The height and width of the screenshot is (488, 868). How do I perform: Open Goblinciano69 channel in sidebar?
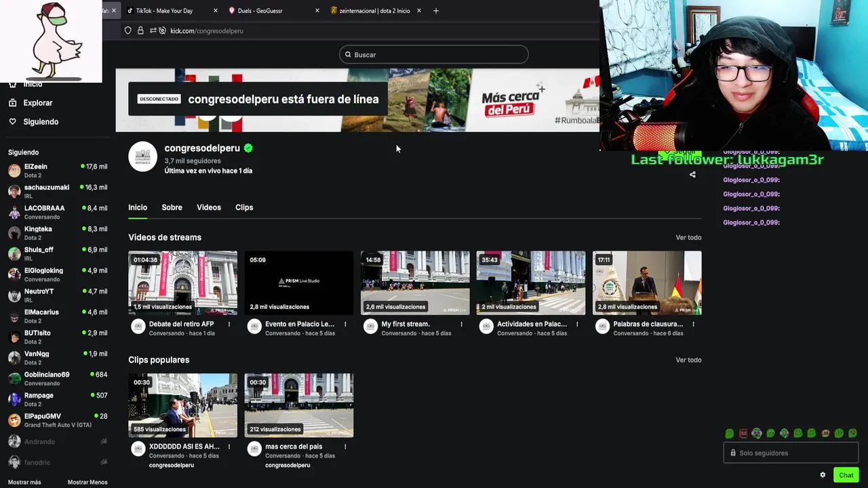click(x=58, y=379)
